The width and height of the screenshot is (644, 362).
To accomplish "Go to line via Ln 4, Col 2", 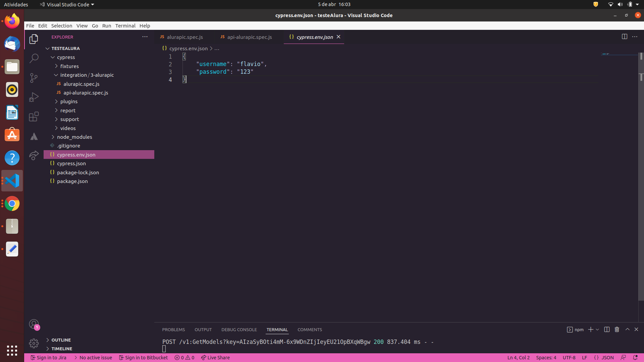I will pyautogui.click(x=518, y=358).
